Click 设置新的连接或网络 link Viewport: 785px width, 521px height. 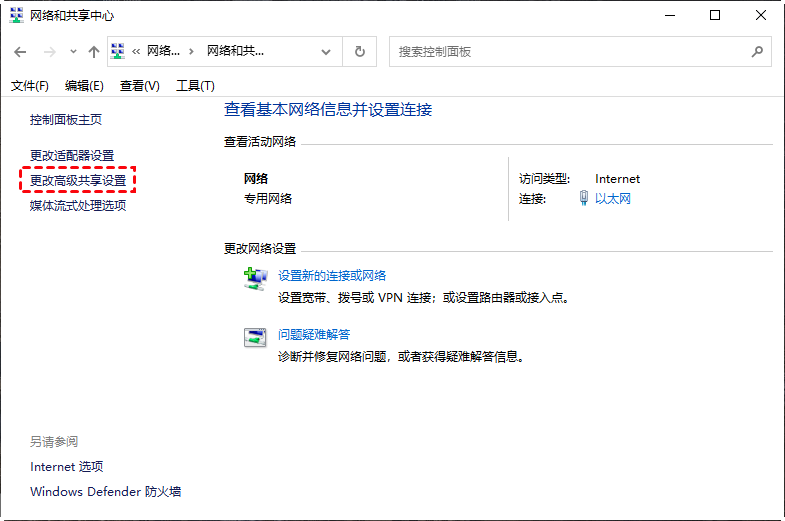pos(332,276)
